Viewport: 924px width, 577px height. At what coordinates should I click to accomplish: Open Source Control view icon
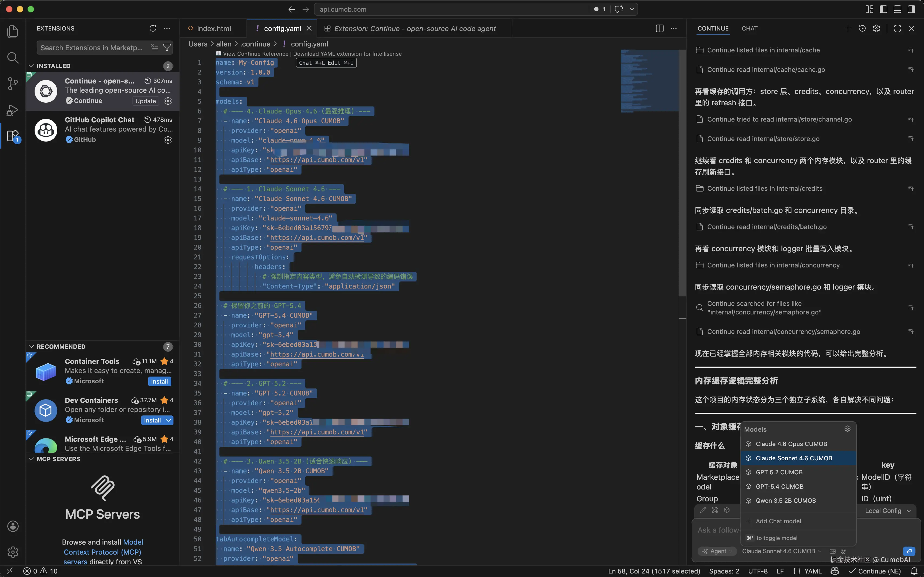click(13, 83)
